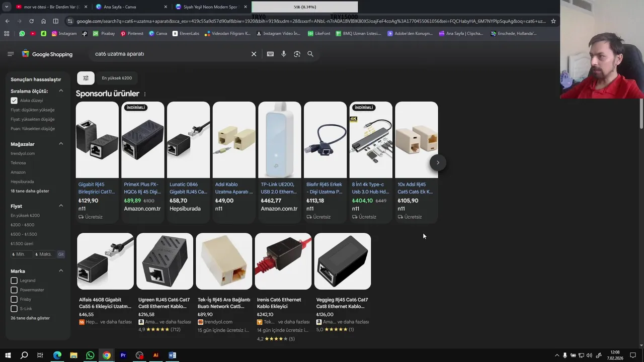This screenshot has width=644, height=362.
Task: Expand 26 tane daha göster brands
Action: tap(30, 318)
